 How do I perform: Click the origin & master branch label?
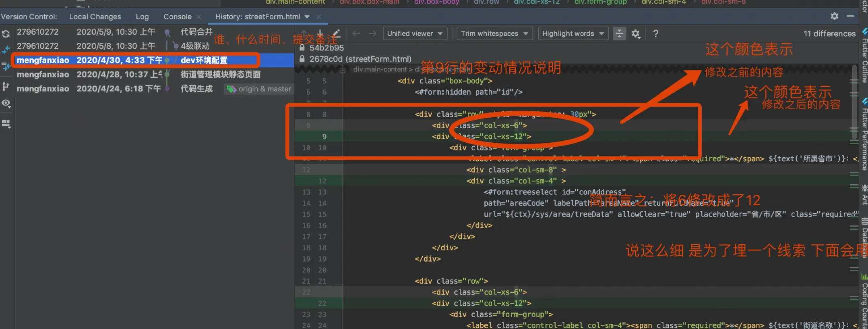(265, 89)
